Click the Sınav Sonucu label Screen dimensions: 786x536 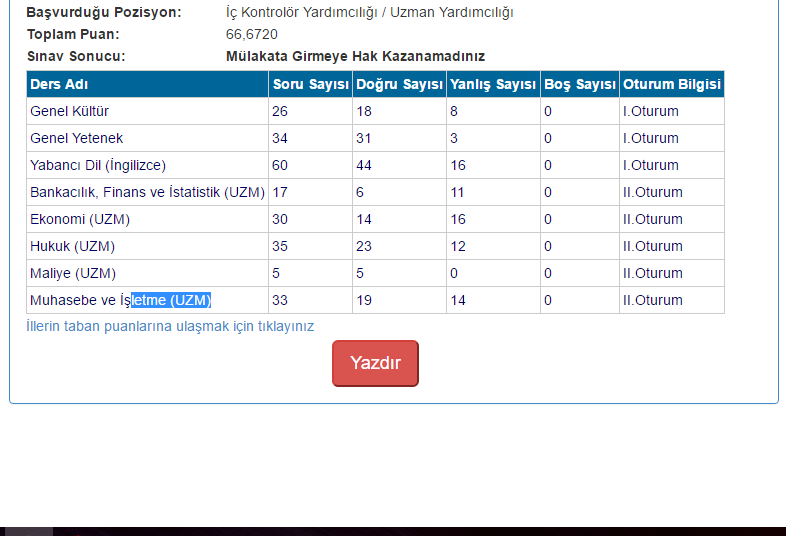[76, 56]
